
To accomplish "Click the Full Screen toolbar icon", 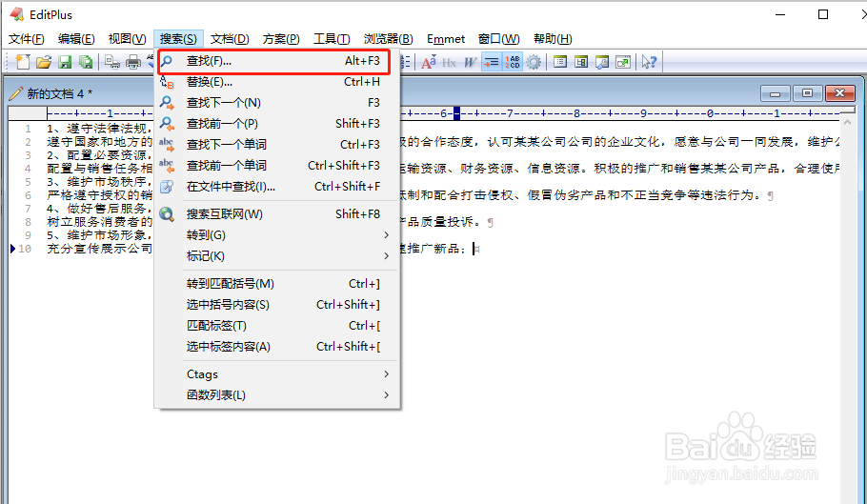I will [x=623, y=62].
